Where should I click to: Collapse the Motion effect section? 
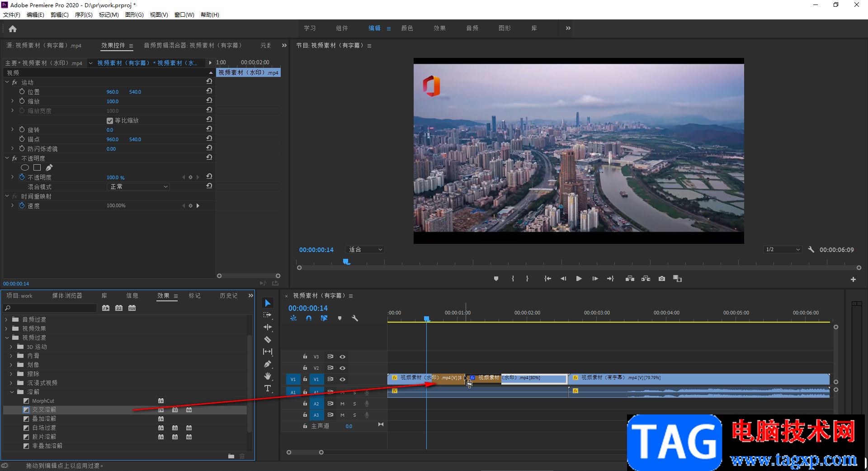pos(7,82)
